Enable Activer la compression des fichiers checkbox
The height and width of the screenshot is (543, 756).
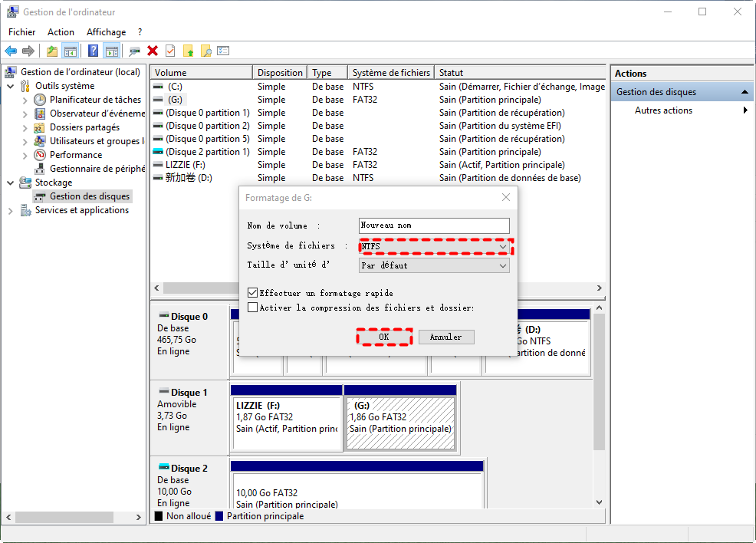[253, 308]
